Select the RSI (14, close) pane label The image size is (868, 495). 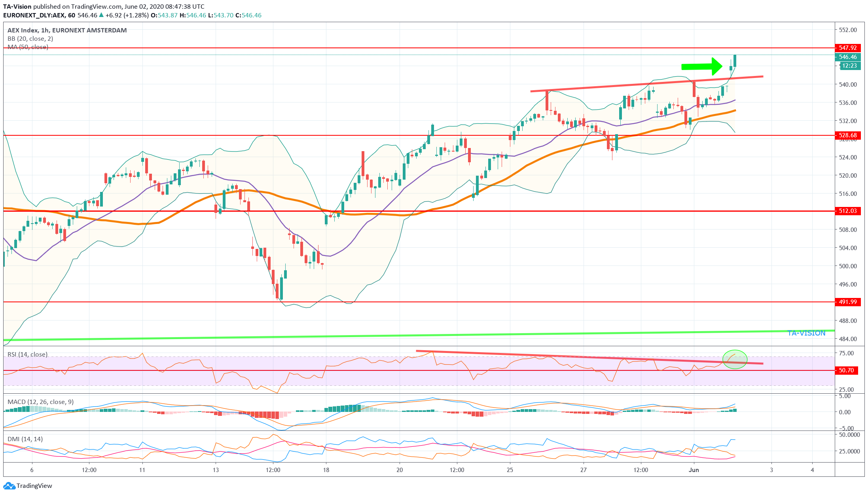[28, 354]
